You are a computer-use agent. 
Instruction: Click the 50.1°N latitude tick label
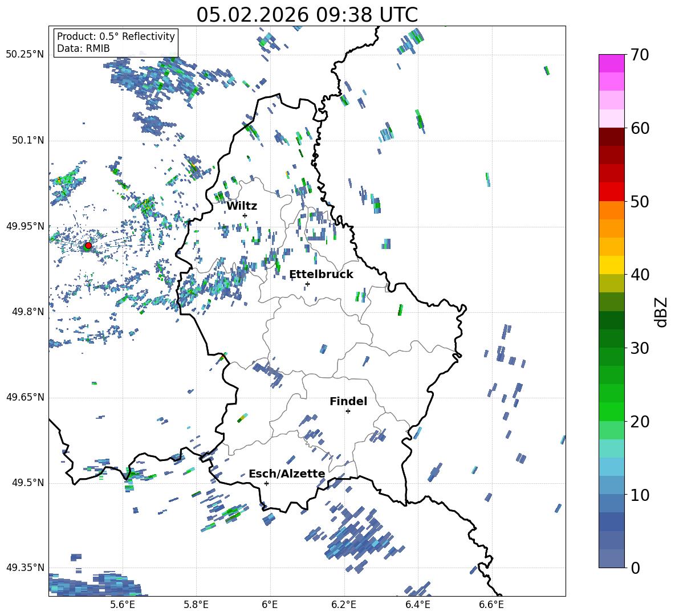pyautogui.click(x=28, y=140)
